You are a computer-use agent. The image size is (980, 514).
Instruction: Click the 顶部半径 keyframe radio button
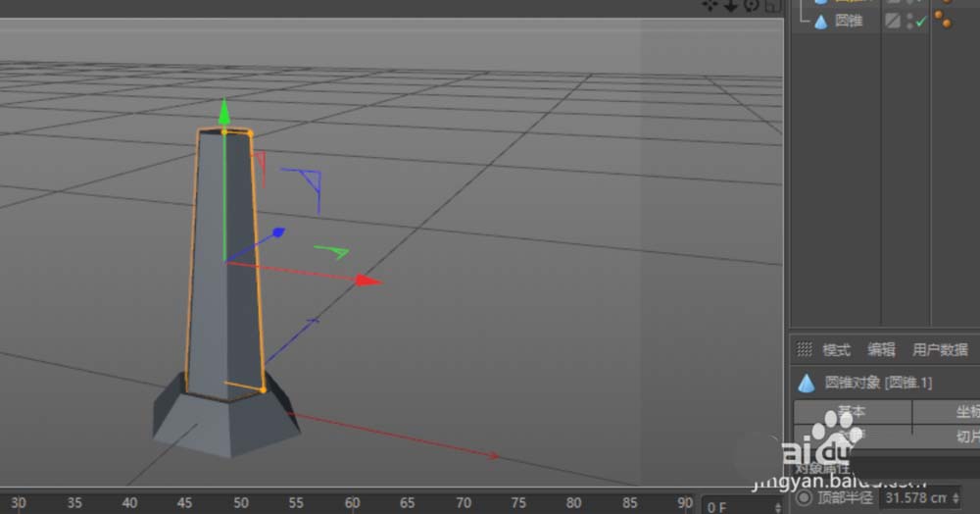[805, 498]
